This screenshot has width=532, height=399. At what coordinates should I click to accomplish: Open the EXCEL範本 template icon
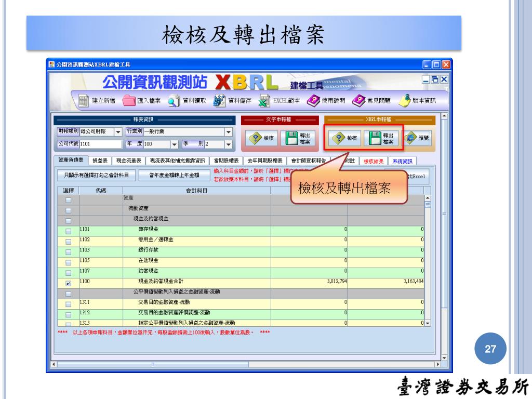pyautogui.click(x=264, y=101)
